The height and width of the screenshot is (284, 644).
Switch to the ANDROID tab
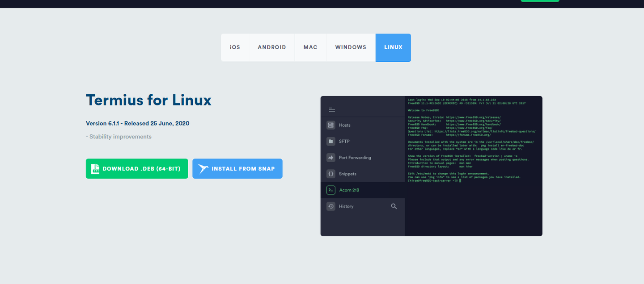point(271,47)
